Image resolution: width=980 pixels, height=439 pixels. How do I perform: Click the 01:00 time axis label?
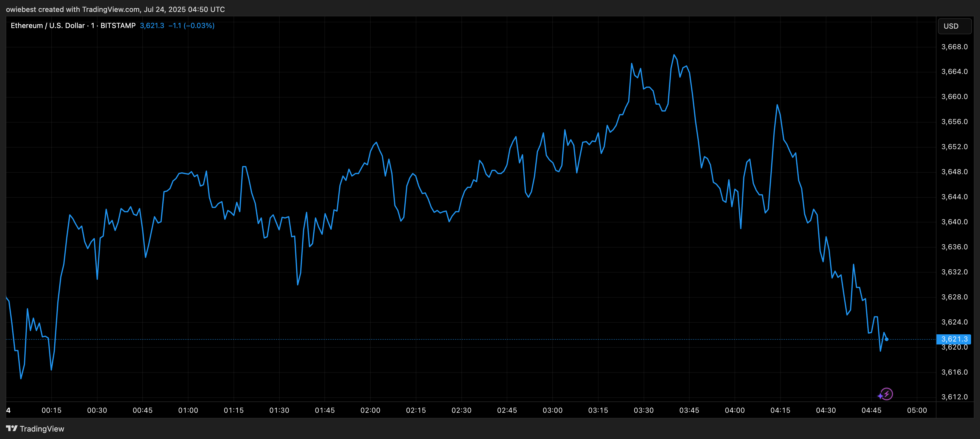point(188,410)
